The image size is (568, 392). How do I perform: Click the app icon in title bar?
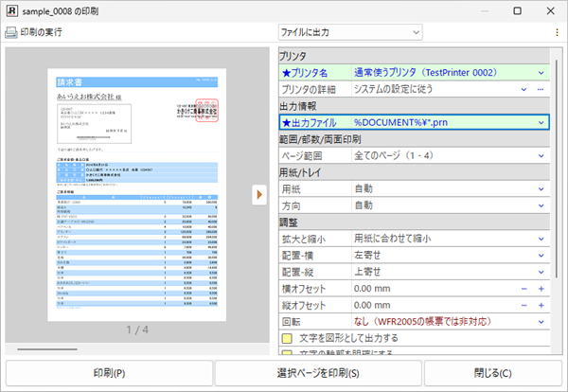12,11
